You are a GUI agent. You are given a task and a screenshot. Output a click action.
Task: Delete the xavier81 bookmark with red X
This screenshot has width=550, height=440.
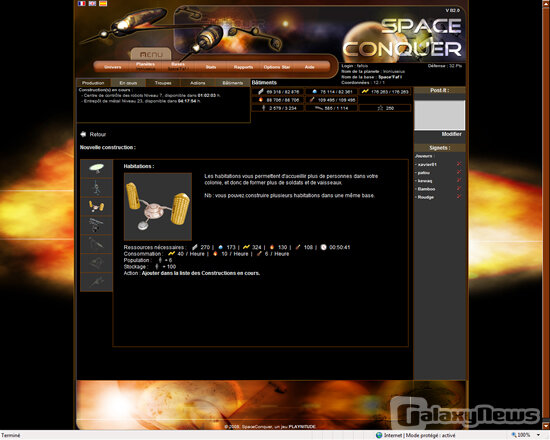click(x=459, y=164)
